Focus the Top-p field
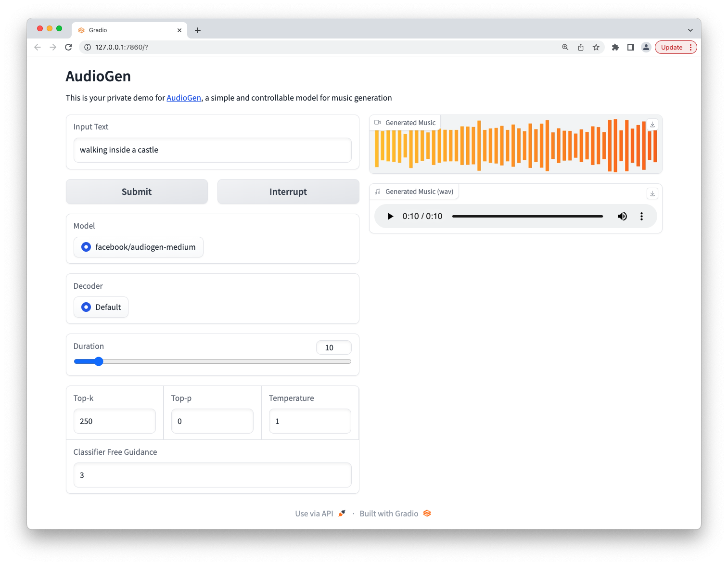728x565 pixels. pyautogui.click(x=212, y=421)
